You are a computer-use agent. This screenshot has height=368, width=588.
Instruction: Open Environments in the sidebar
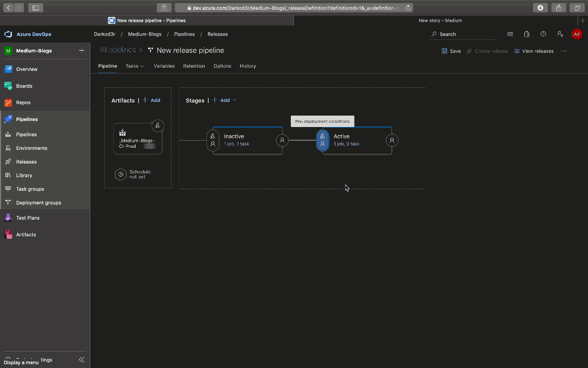(32, 148)
